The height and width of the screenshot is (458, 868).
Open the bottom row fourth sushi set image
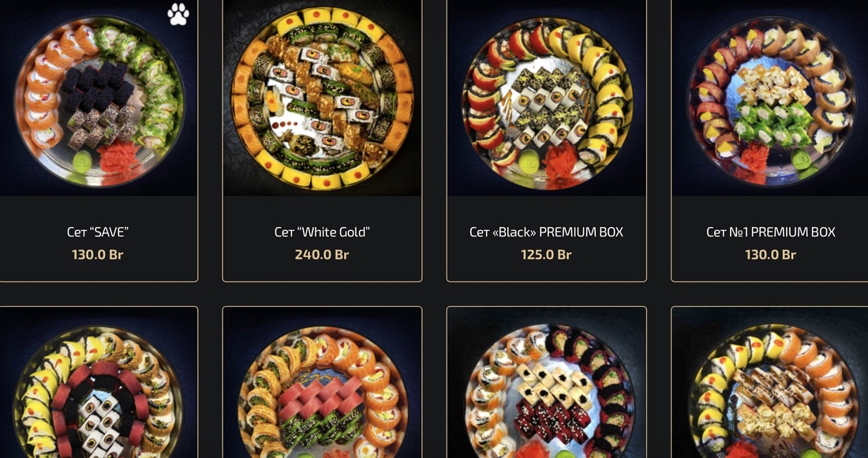(x=770, y=382)
